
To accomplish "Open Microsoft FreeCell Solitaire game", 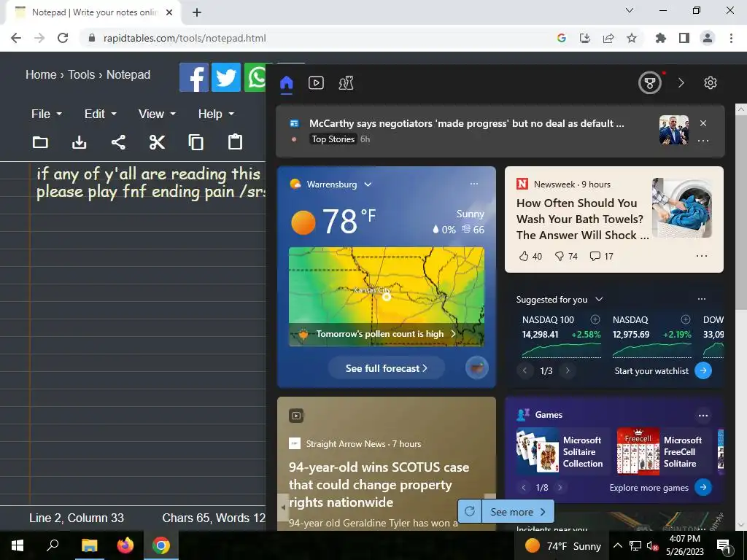I will (664, 452).
